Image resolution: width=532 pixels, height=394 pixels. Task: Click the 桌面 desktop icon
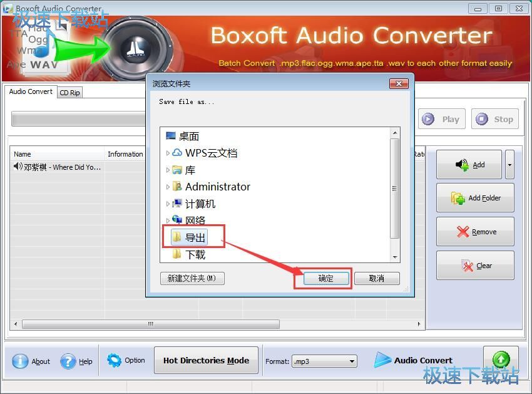click(x=171, y=136)
